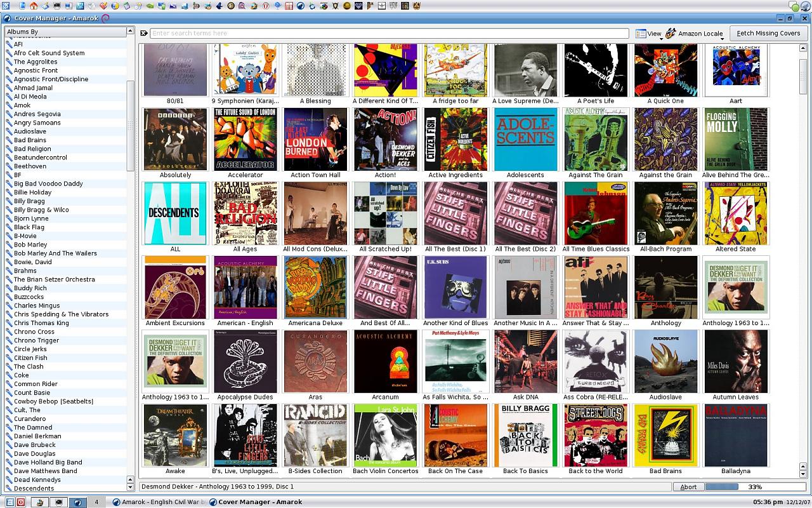Select the All Ages Bad Religion cover
The image size is (812, 508).
click(246, 213)
